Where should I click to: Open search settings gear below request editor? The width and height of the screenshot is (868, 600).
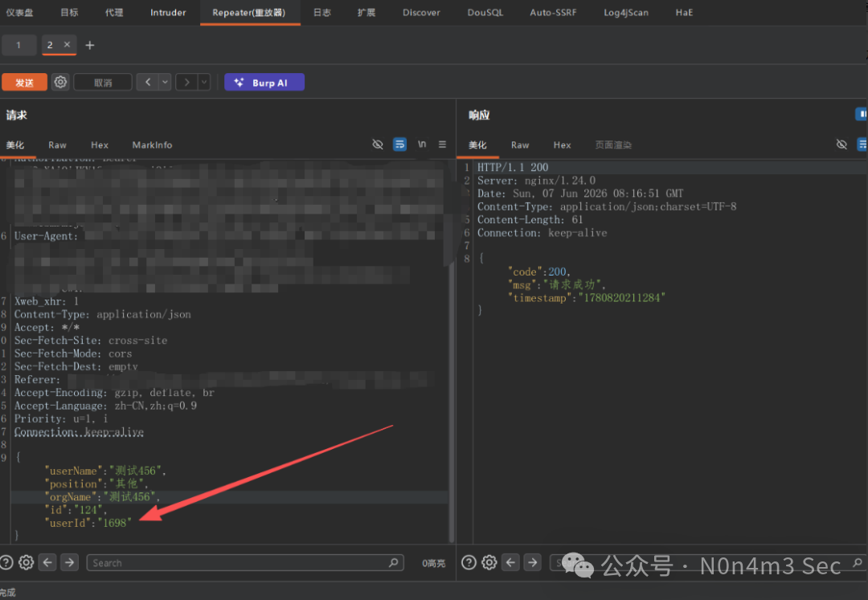pos(26,563)
